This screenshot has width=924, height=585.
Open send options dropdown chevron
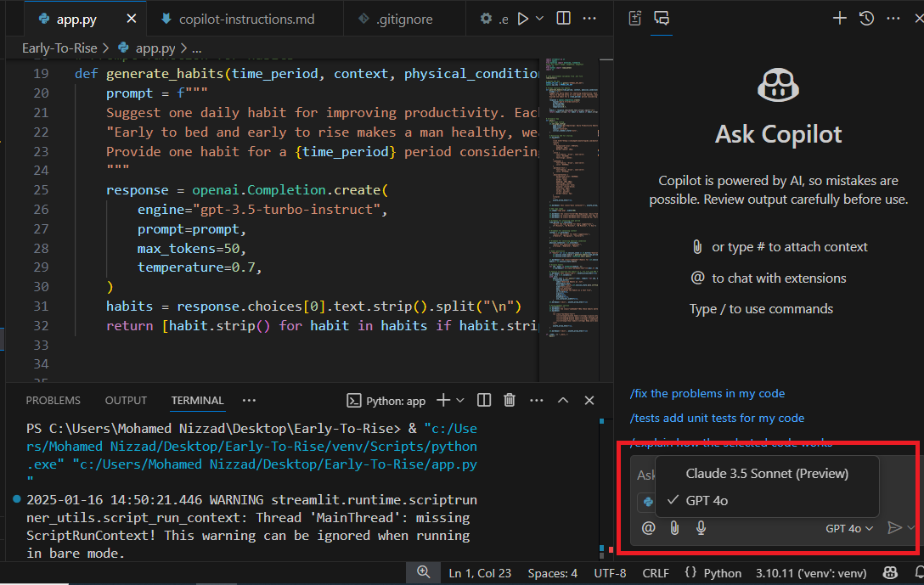(911, 528)
